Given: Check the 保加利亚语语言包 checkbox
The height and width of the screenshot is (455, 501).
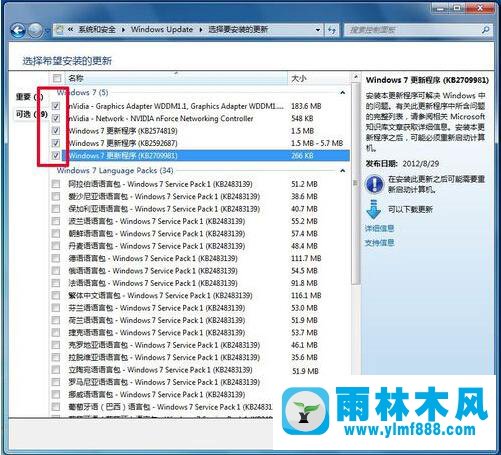Looking at the screenshot, I should tap(56, 209).
